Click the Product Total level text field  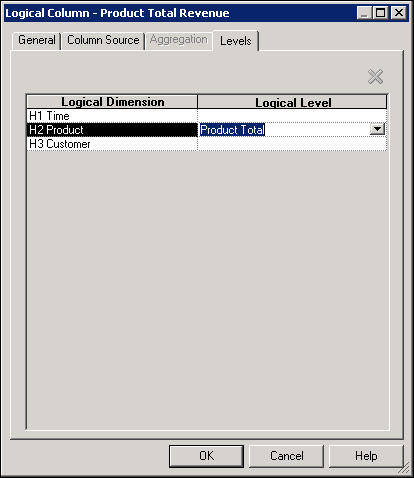coord(284,130)
